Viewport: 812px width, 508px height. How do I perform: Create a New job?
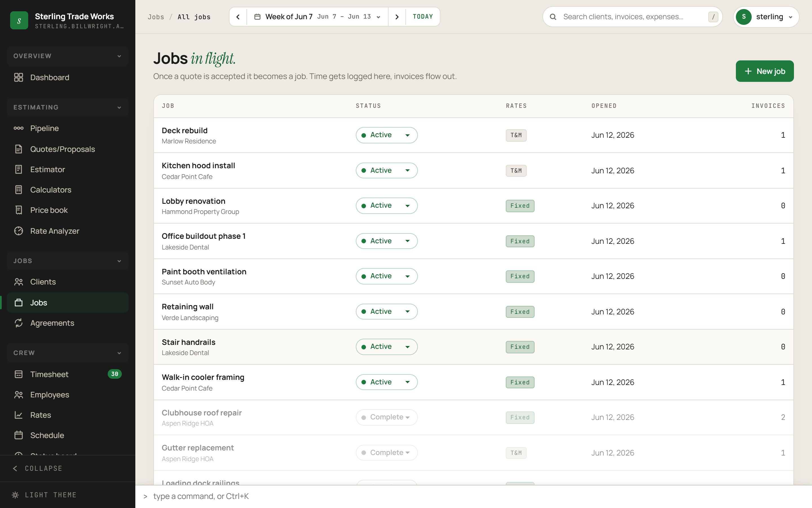764,71
